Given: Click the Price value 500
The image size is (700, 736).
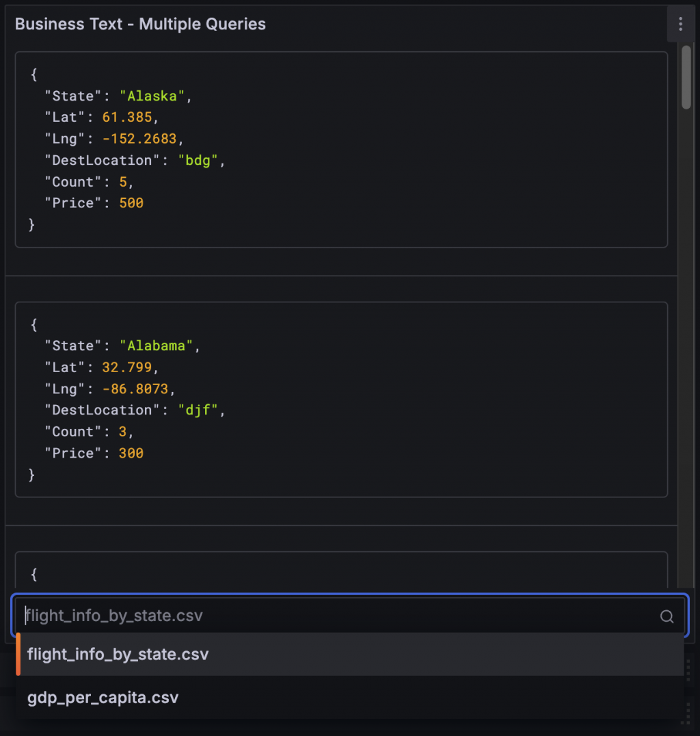Looking at the screenshot, I should pyautogui.click(x=131, y=203).
